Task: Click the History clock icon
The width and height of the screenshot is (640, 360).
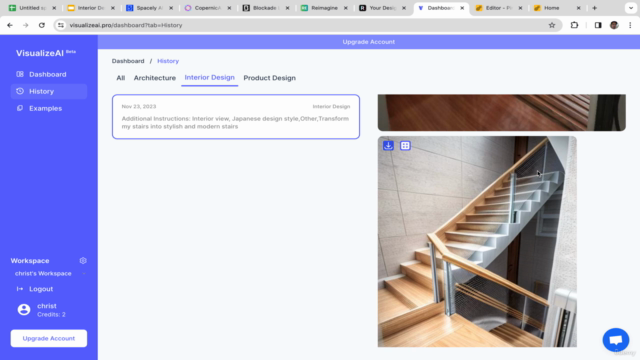Action: pyautogui.click(x=20, y=91)
